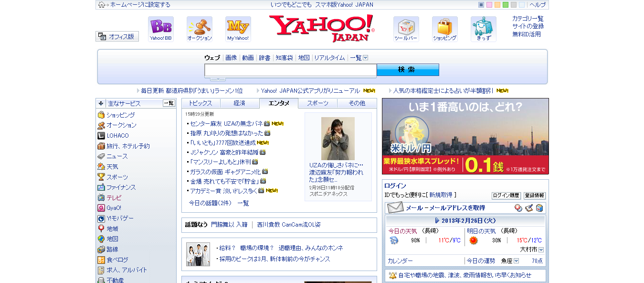Select the orange theme color swatch
This screenshot has height=283, width=644.
coord(497,5)
